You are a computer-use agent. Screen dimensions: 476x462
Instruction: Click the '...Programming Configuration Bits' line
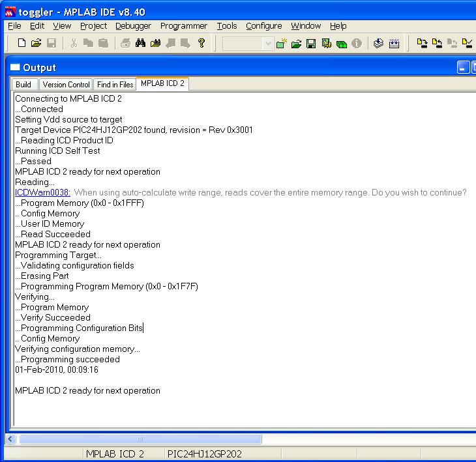click(x=79, y=328)
